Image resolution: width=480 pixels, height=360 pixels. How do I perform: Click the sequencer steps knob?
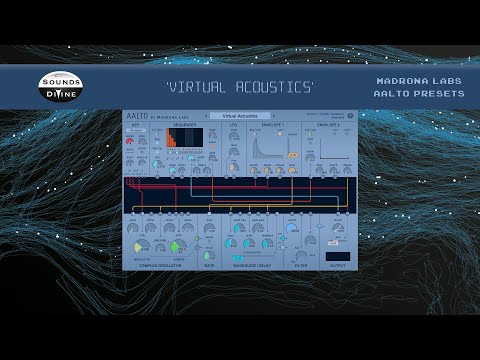pyautogui.click(x=172, y=170)
